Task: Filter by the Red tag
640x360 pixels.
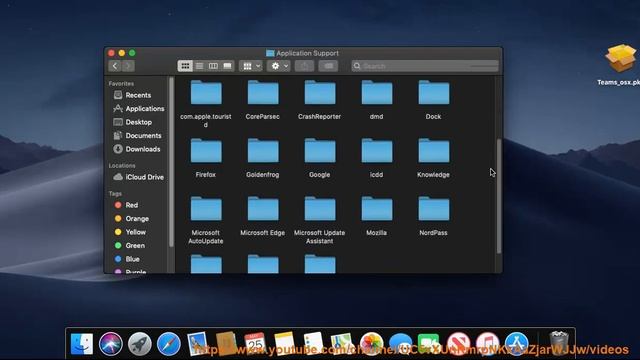Action: click(x=127, y=205)
